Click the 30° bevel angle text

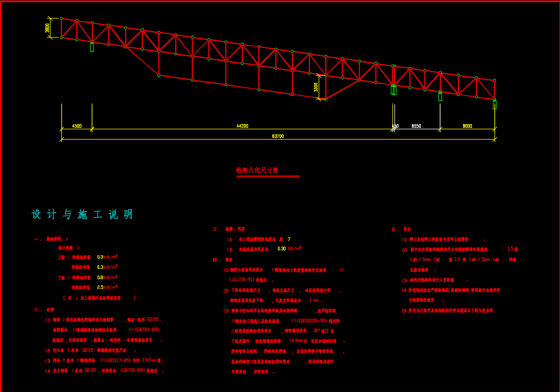317,331
